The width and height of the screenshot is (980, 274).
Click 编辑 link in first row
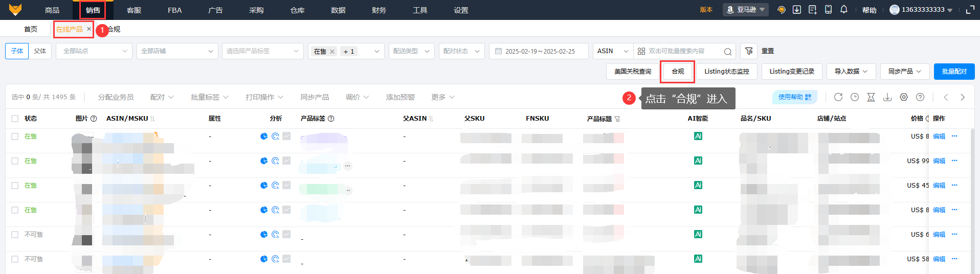[x=939, y=136]
